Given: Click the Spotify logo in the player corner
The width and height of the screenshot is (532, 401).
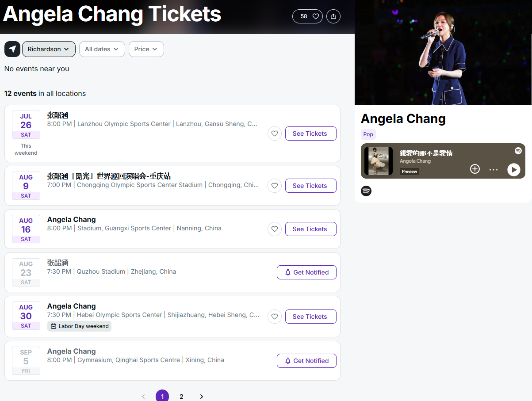Looking at the screenshot, I should click(518, 151).
